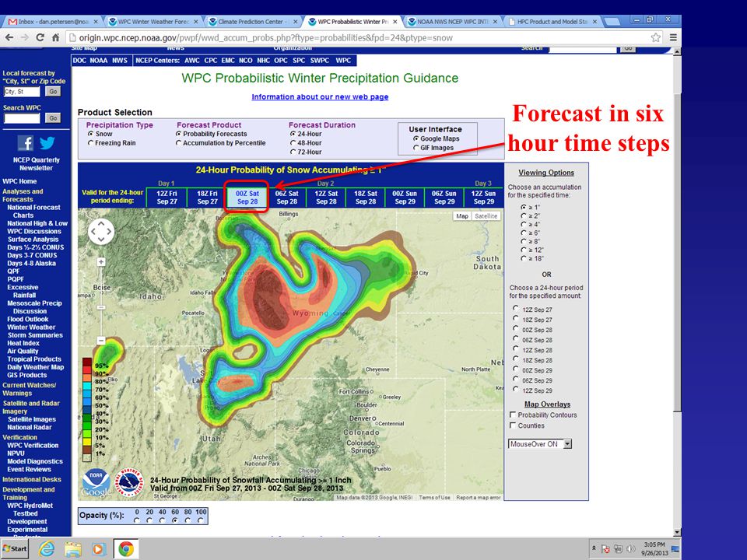
Task: Open the file explorer taskbar icon
Action: (73, 549)
